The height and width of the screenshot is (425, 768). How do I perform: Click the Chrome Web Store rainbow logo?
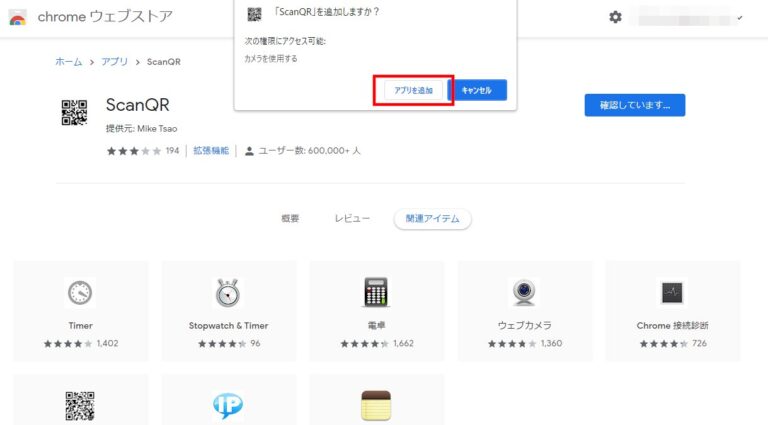(x=18, y=18)
